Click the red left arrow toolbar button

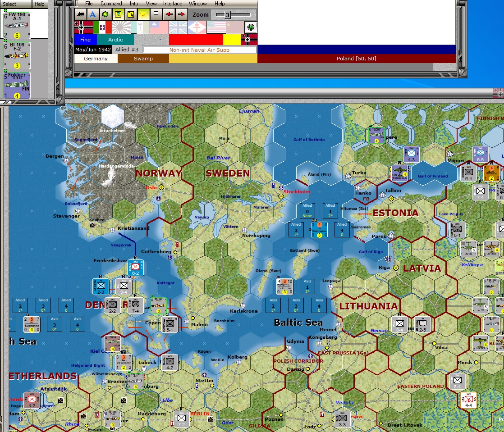(169, 14)
